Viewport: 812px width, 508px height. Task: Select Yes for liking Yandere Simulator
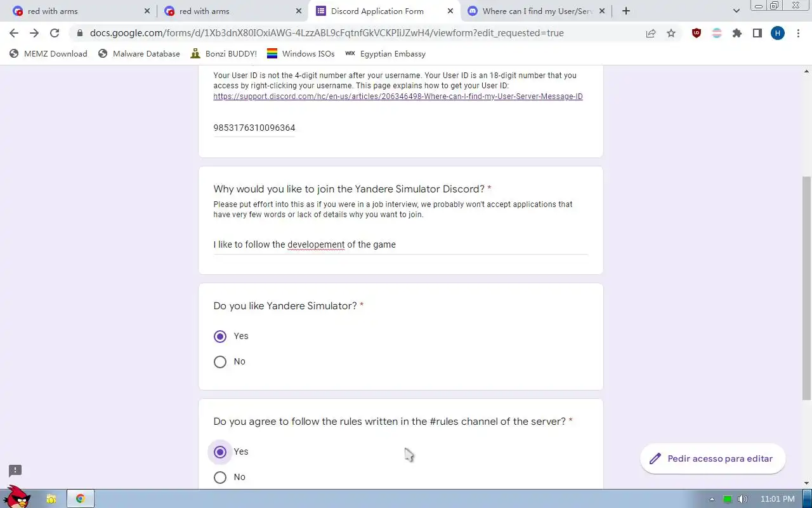(220, 336)
